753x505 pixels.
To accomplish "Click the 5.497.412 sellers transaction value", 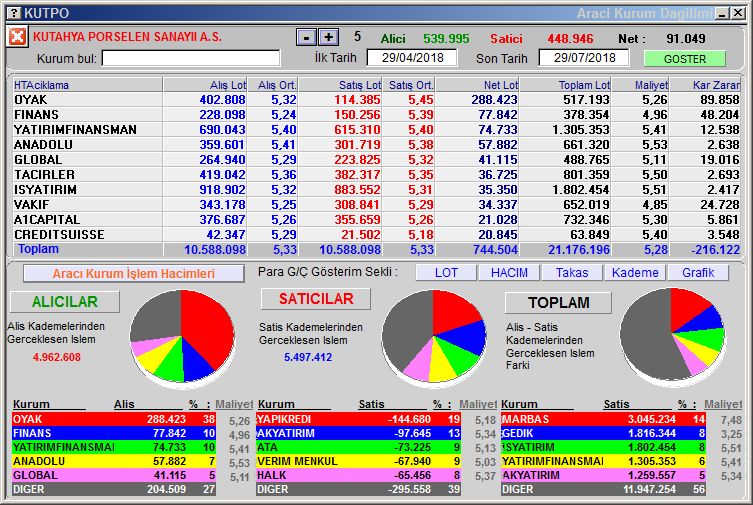I will [308, 357].
